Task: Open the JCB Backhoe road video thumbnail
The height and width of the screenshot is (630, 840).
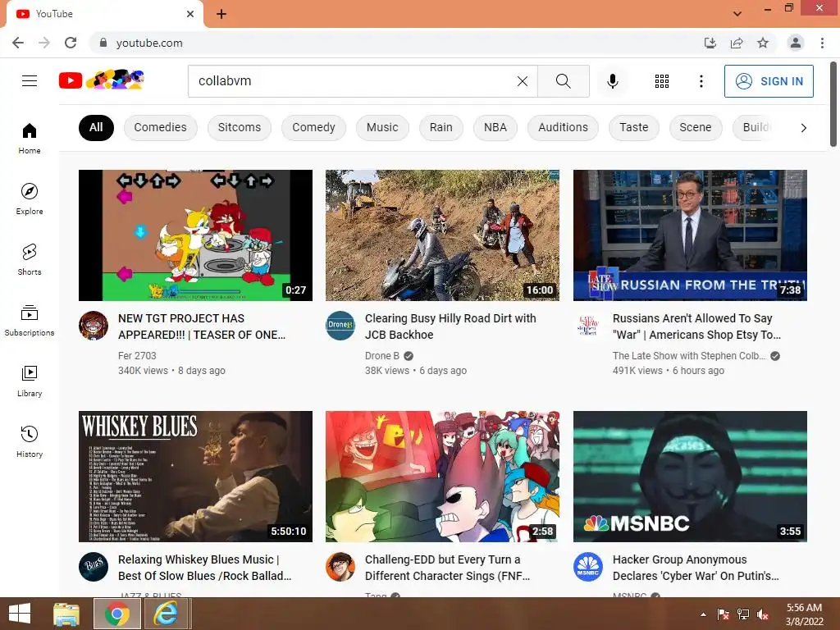Action: (442, 235)
